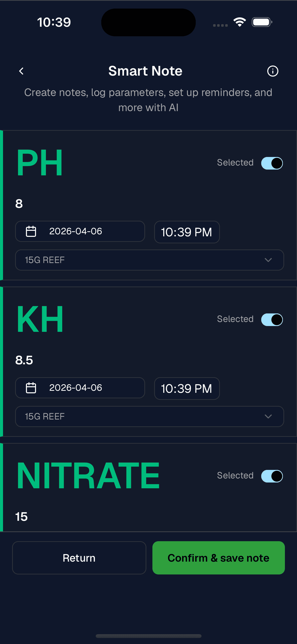
Task: Tap the KH value 8.5
Action: (24, 360)
